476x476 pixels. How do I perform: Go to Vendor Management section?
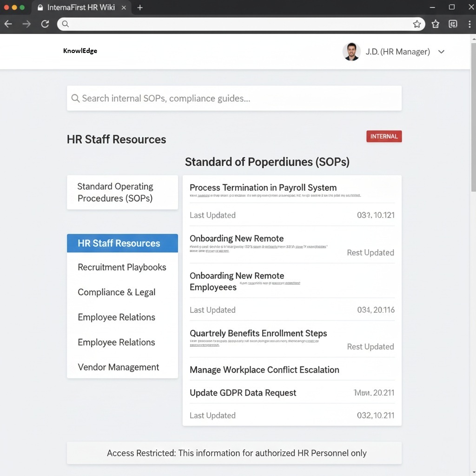118,367
